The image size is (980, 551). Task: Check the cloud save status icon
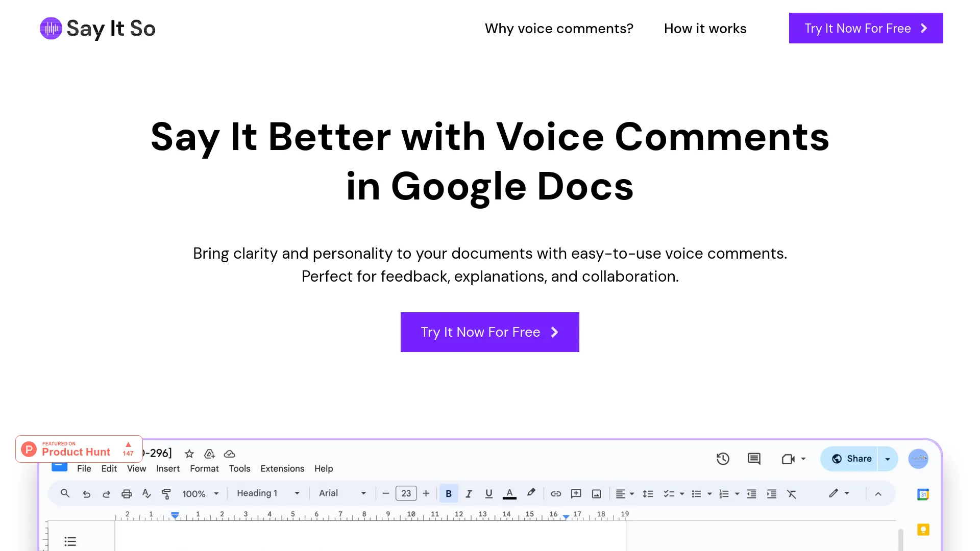click(x=230, y=454)
